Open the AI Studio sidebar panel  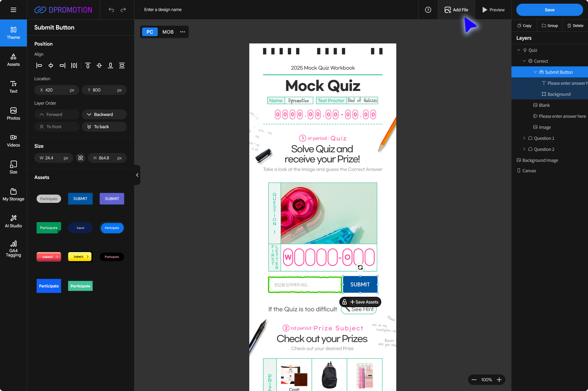point(13,221)
